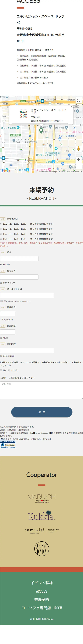Click the 氏名 name input field

coord(19,259)
